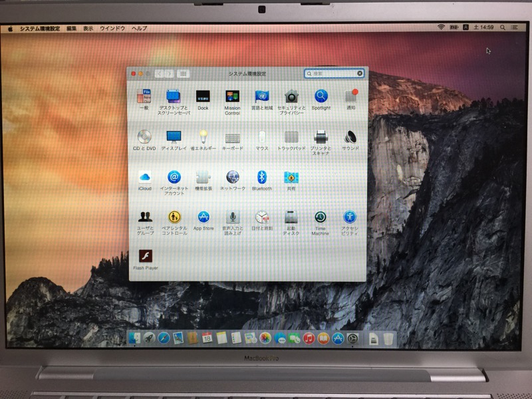Open the ウインドウ menu
The image size is (532, 399).
[112, 29]
